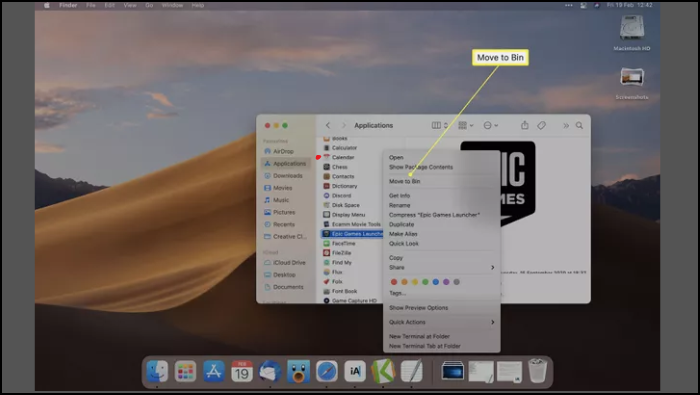Pick the red tag color dot
This screenshot has width=700, height=395.
point(394,282)
